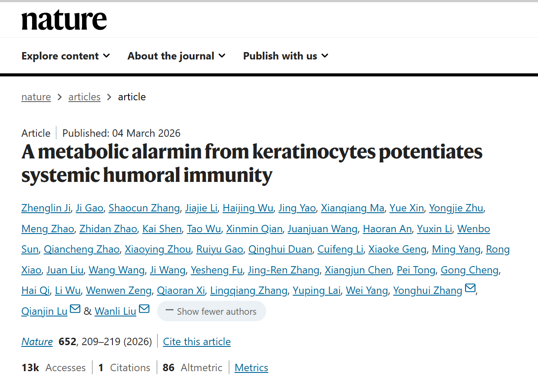Collapse list with Show fewer authors
Image resolution: width=538 pixels, height=392 pixels.
pyautogui.click(x=211, y=311)
